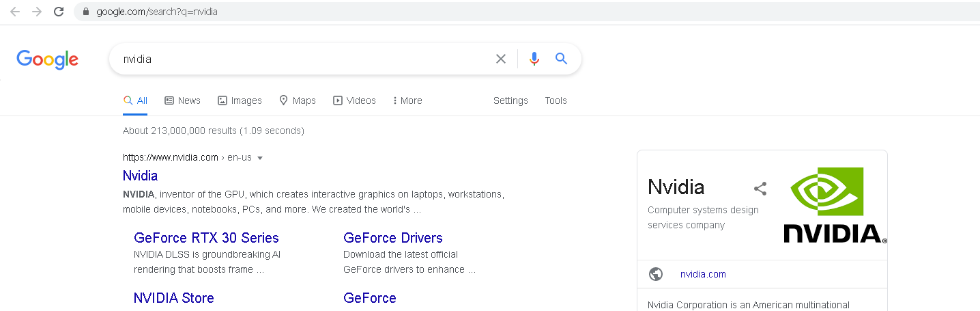The height and width of the screenshot is (311, 980).
Task: Switch to the Maps tab
Action: (298, 100)
